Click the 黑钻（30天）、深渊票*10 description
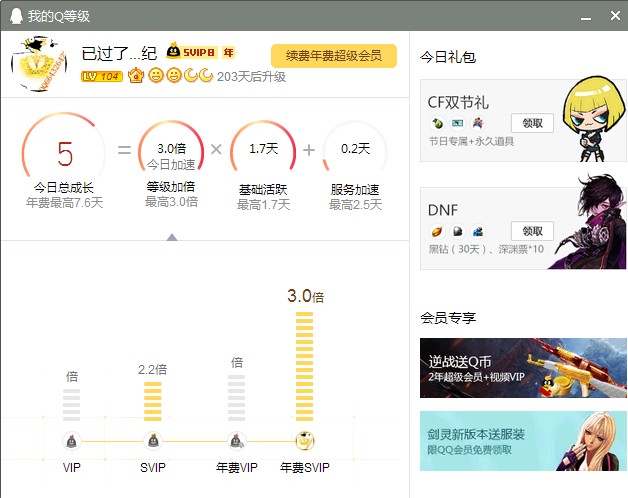The image size is (628, 498). tap(486, 249)
